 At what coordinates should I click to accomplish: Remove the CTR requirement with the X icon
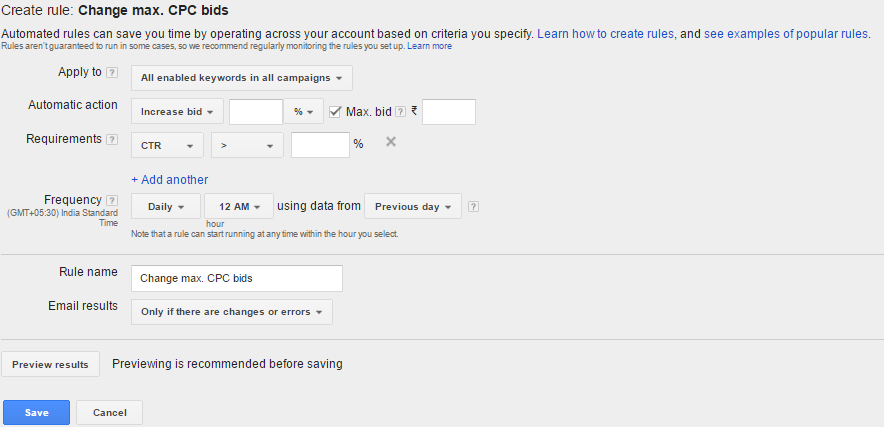[391, 142]
